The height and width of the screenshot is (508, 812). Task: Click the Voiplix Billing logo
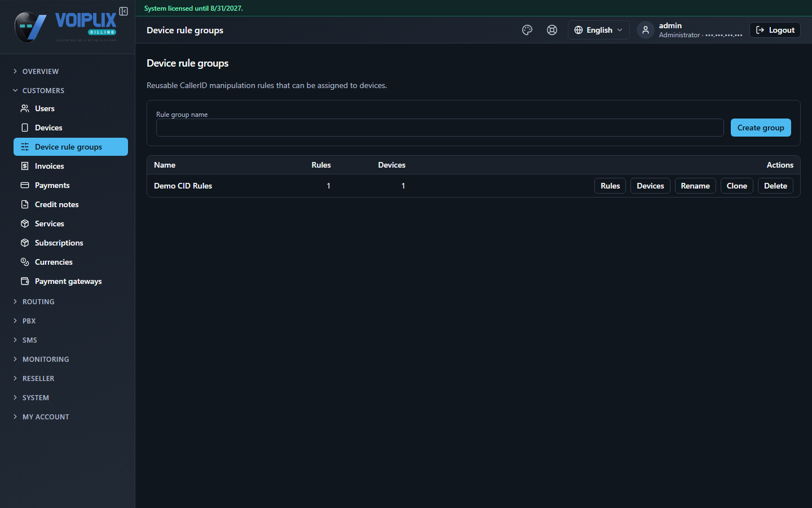coord(65,27)
